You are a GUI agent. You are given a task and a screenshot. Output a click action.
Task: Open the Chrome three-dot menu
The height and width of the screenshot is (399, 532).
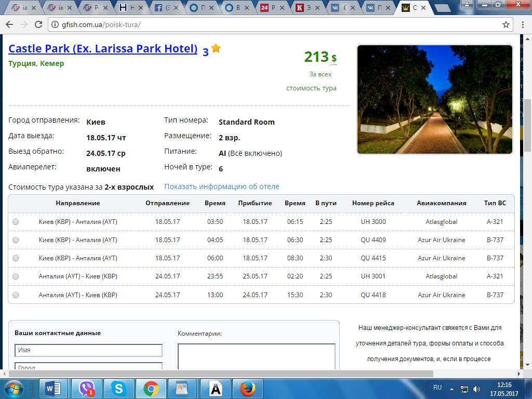(x=521, y=24)
